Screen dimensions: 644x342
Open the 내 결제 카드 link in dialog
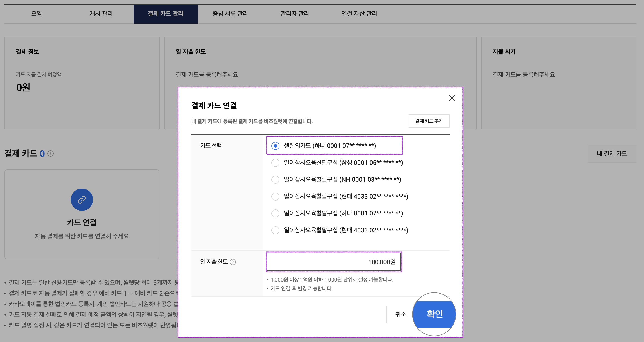pyautogui.click(x=204, y=121)
